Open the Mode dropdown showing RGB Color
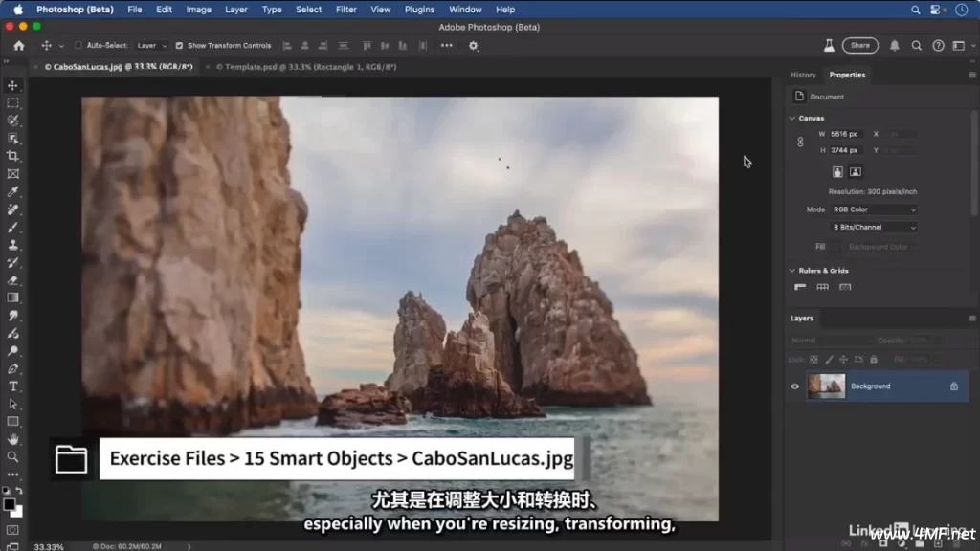Image resolution: width=980 pixels, height=551 pixels. [x=874, y=210]
